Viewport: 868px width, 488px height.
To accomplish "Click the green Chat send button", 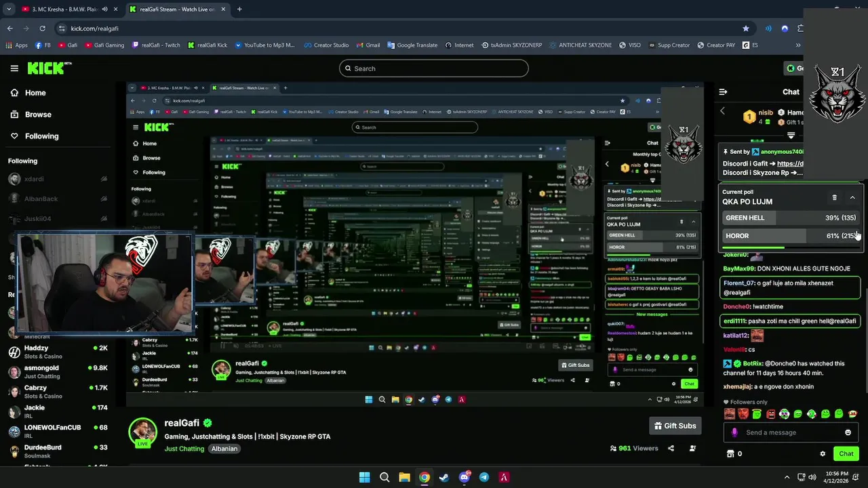I will coord(846,453).
